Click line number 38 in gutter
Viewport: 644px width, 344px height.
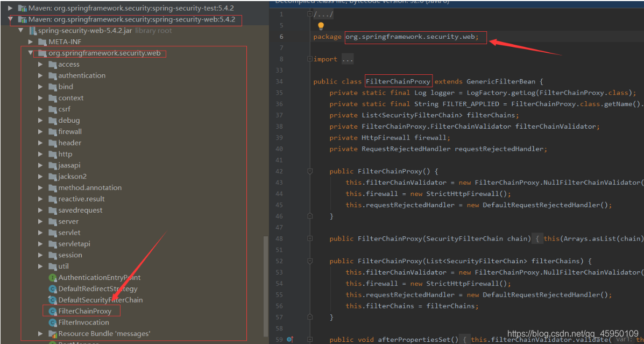pos(280,126)
